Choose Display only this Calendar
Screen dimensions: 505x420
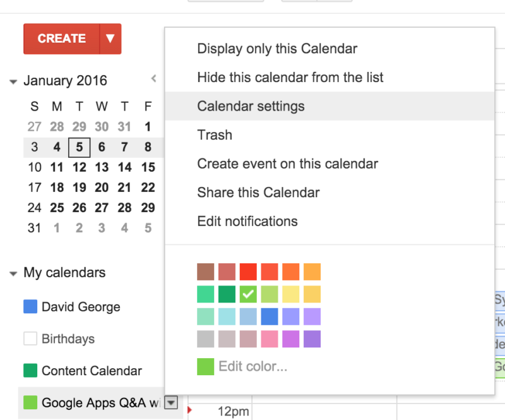[277, 48]
